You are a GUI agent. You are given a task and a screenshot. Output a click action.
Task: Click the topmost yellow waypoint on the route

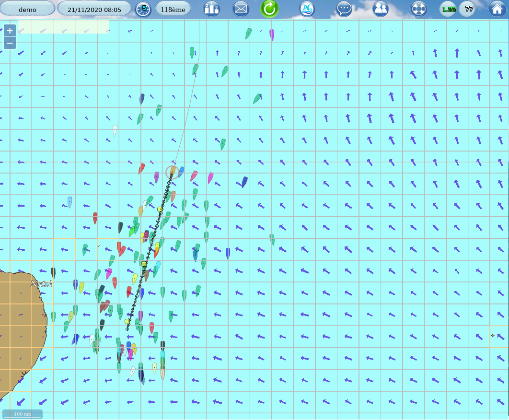pos(160,209)
